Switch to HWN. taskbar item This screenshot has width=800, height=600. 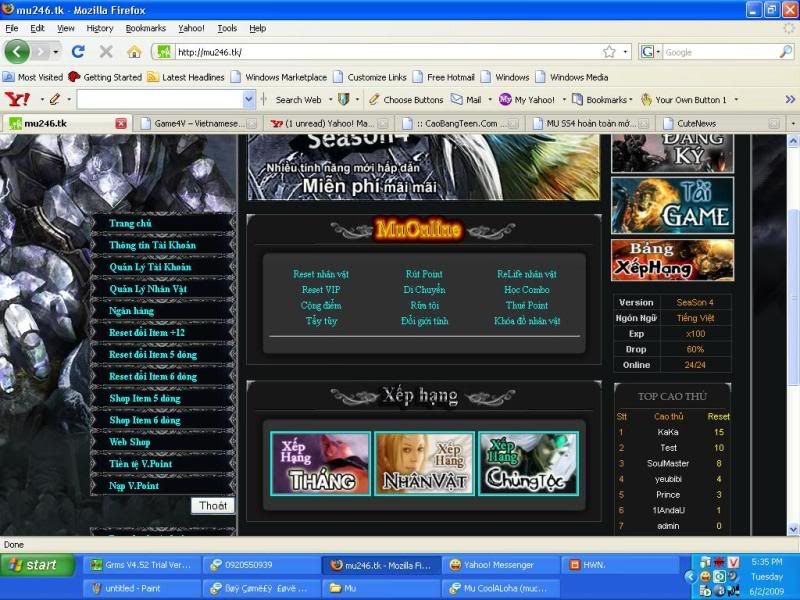tap(620, 565)
